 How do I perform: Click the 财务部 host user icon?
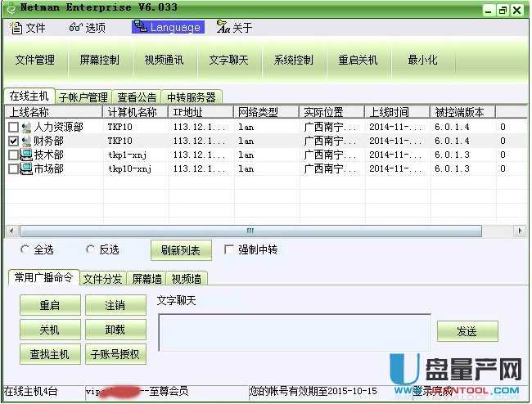[26, 141]
